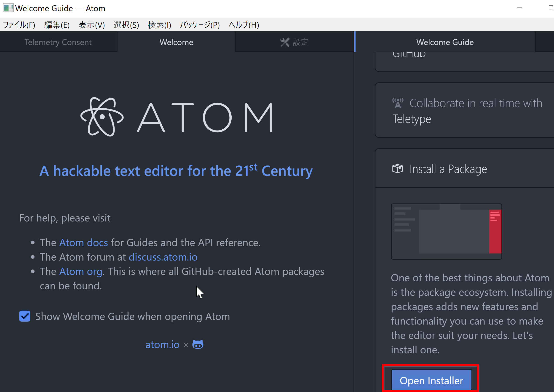Click the Teletype broadcast tower icon
Image resolution: width=554 pixels, height=392 pixels.
pyautogui.click(x=398, y=103)
